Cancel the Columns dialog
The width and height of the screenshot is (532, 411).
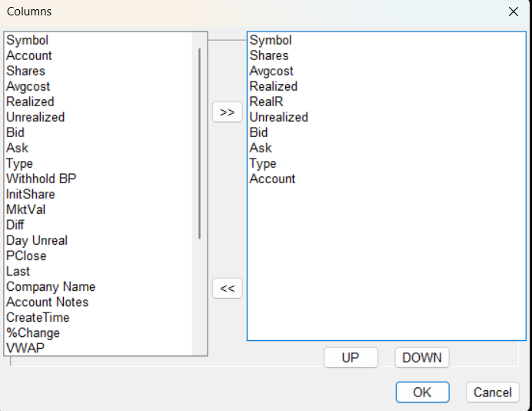493,393
